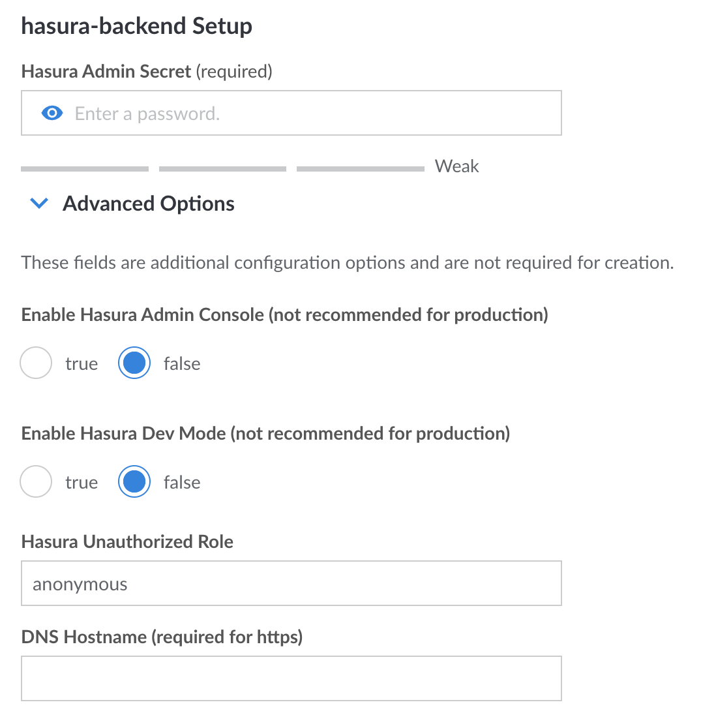Image resolution: width=716 pixels, height=728 pixels.
Task: Select false for Enable Hasura Admin Console
Action: pos(134,363)
